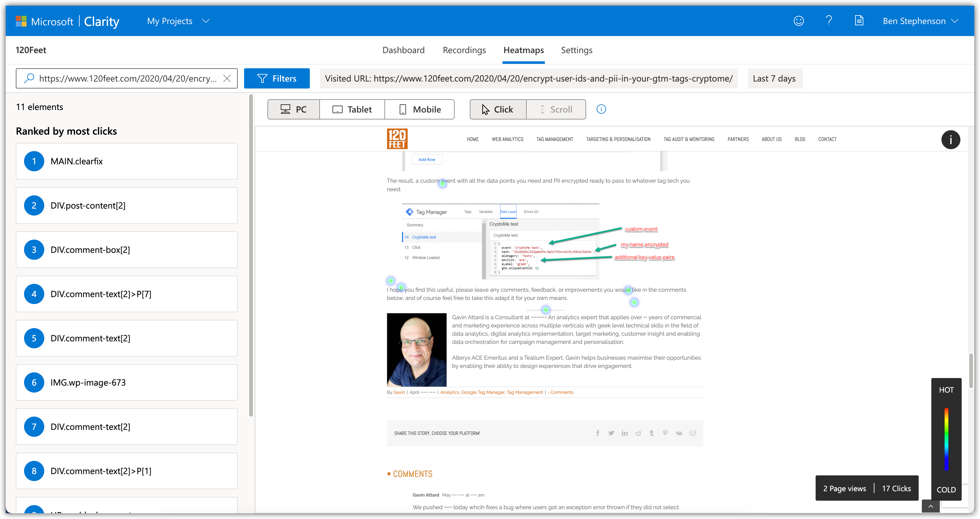Open the Heatmaps tab
980x519 pixels.
(x=524, y=50)
